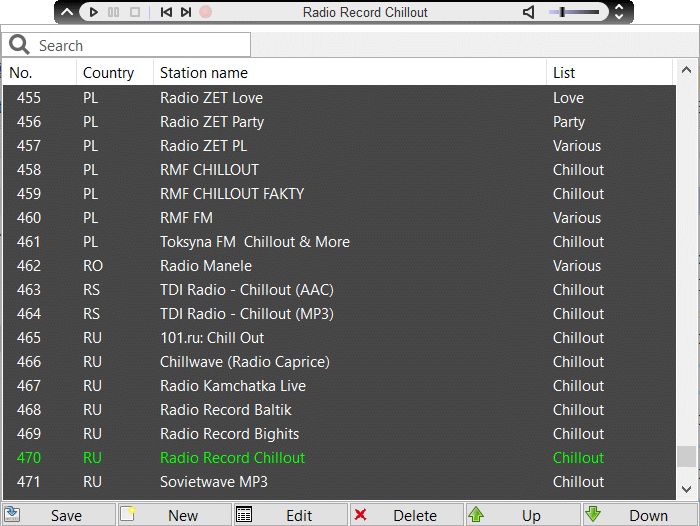This screenshot has height=526, width=700.
Task: Collapse the player using the left chevron
Action: click(x=68, y=12)
